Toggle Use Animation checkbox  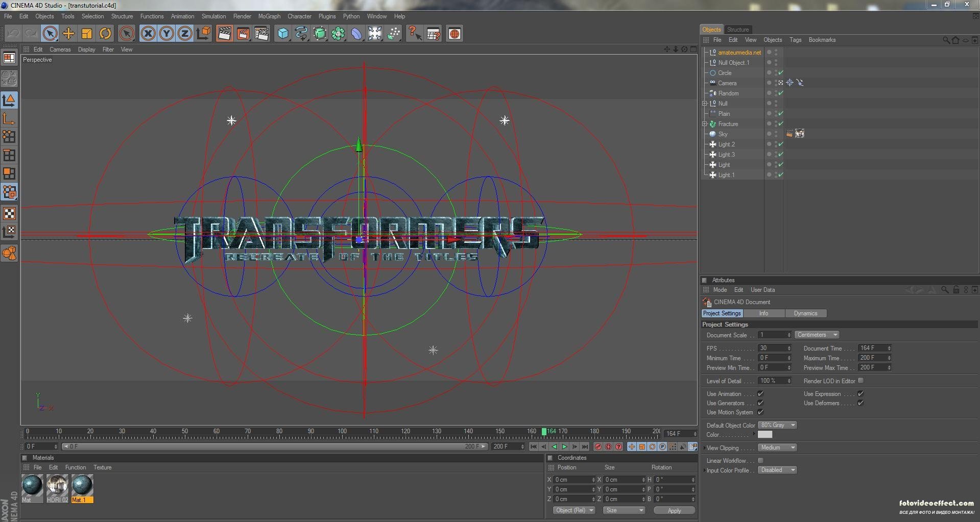(x=760, y=393)
